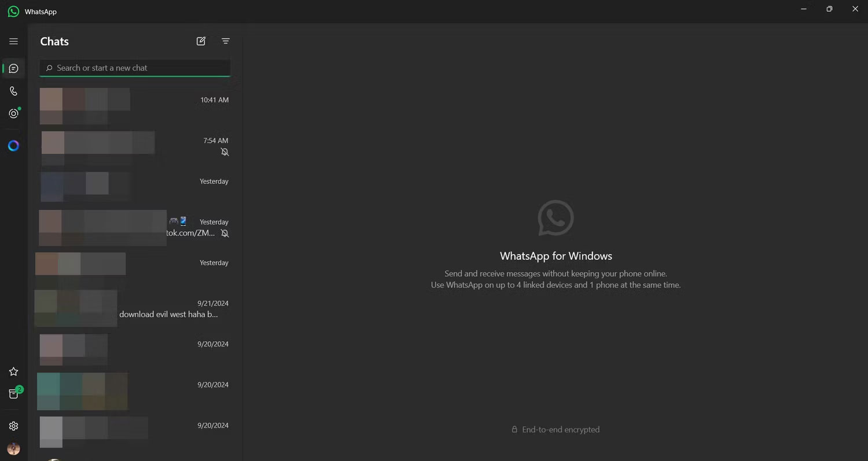The height and width of the screenshot is (461, 868).
Task: Minimize the WhatsApp window
Action: click(x=803, y=9)
